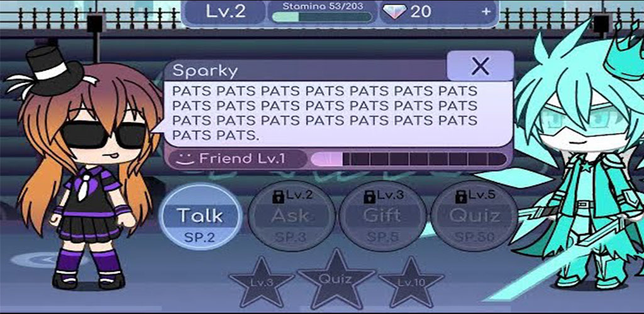Tap the PATS PATS dialogue text

point(325,113)
